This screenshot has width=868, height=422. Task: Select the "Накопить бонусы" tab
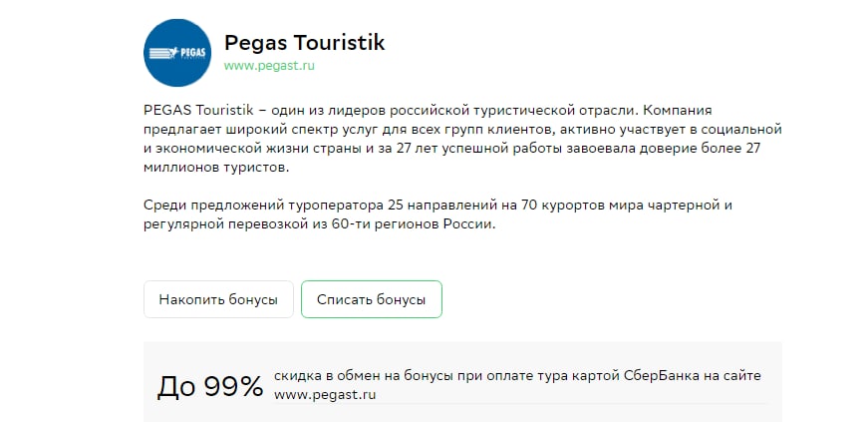[x=218, y=299]
